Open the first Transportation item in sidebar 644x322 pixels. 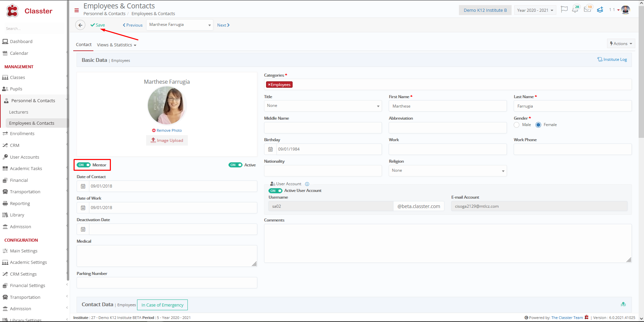pos(25,192)
